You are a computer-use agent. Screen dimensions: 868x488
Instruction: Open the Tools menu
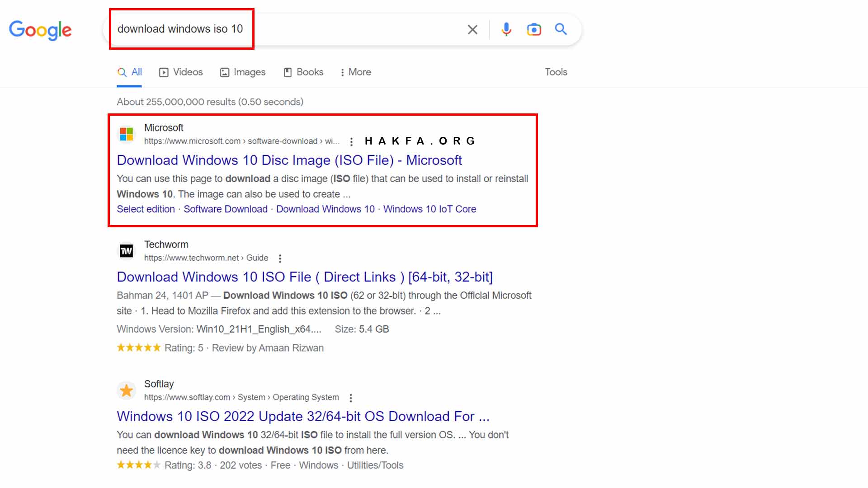(x=556, y=72)
